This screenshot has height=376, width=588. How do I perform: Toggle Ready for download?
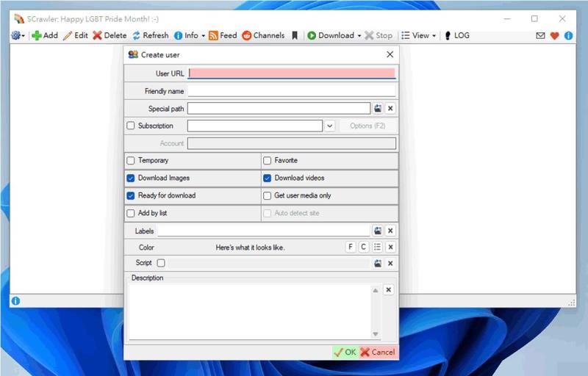131,195
